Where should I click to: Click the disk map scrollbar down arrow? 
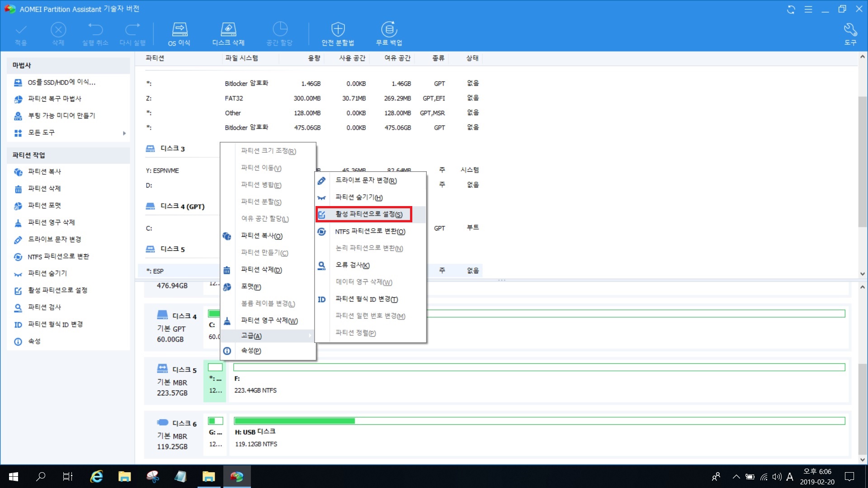click(863, 460)
